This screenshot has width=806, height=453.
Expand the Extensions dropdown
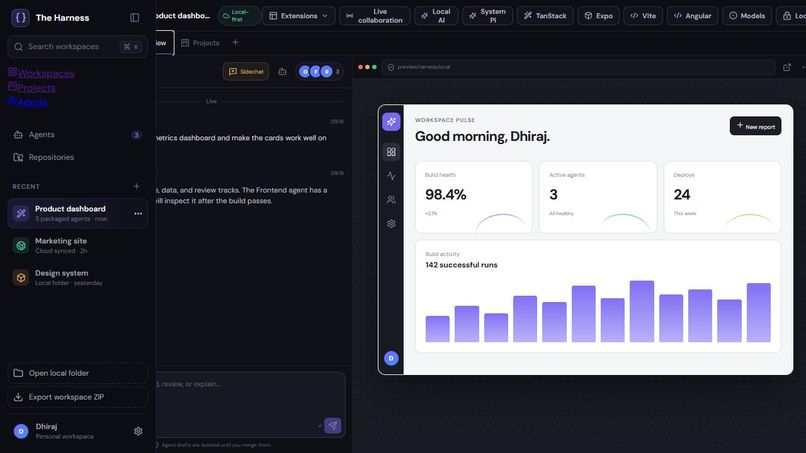(x=298, y=16)
